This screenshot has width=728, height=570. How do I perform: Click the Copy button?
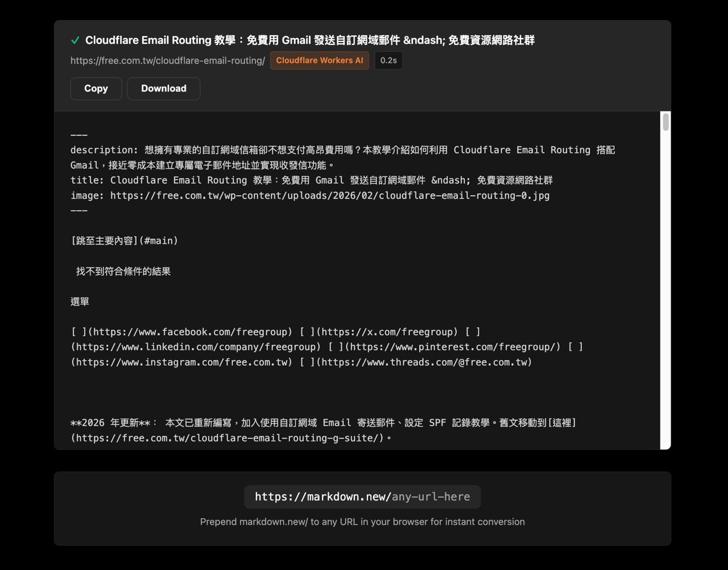[96, 88]
